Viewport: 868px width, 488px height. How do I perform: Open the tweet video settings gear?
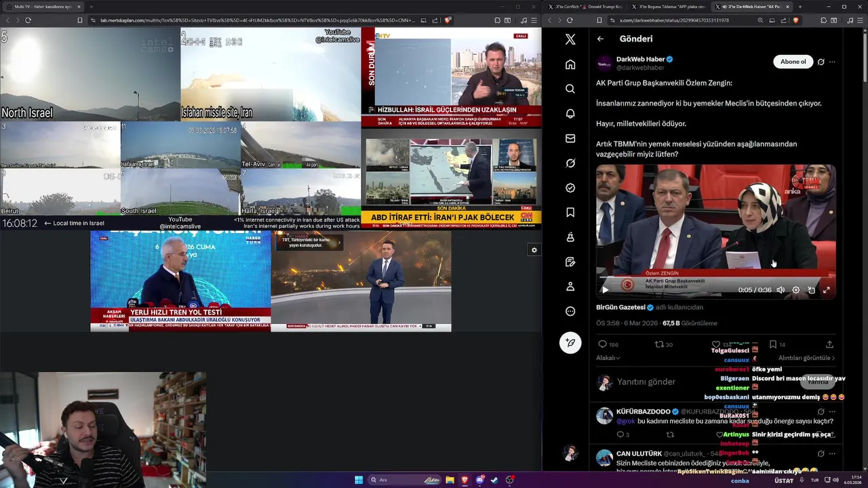796,290
